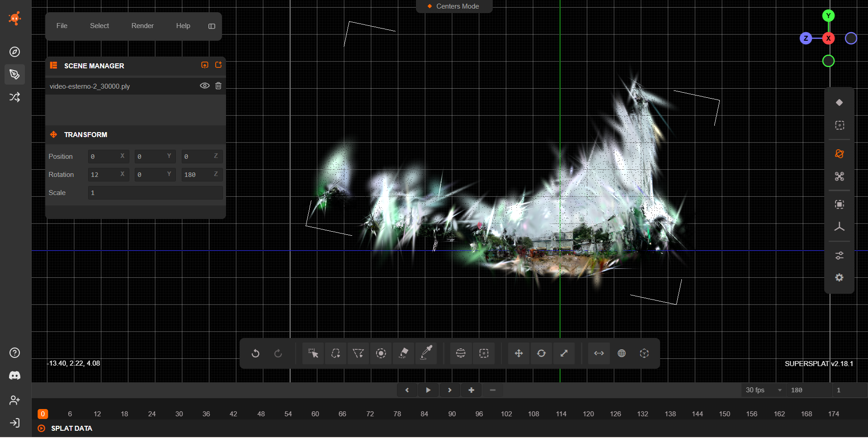Activate the Move (translate) tool
Viewport: 868px width, 438px height.
point(519,353)
